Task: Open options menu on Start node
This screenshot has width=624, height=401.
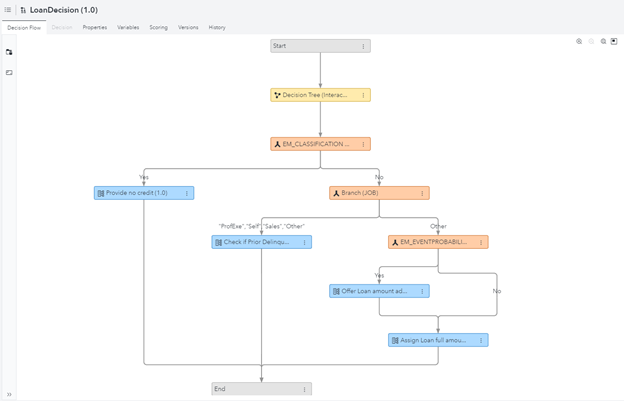Action: [x=362, y=46]
